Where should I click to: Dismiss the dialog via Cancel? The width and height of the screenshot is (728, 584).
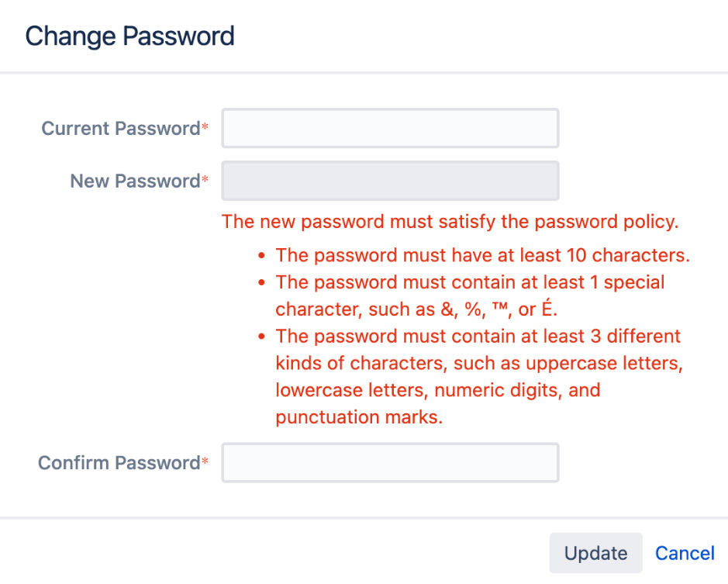[685, 553]
